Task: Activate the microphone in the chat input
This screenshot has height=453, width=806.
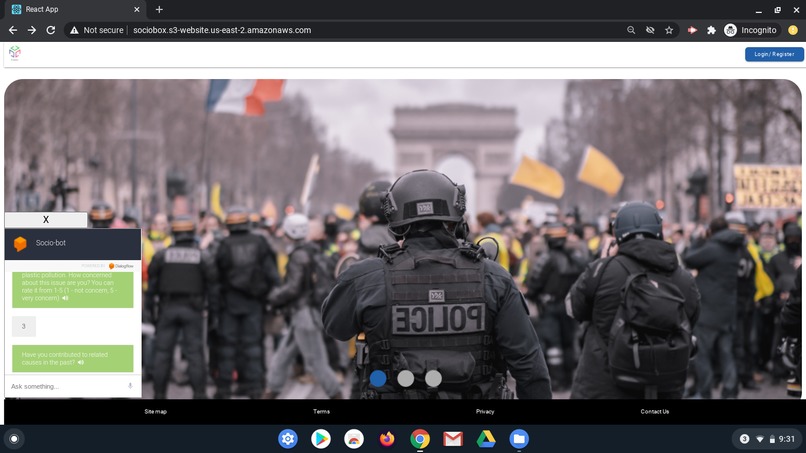Action: click(x=130, y=386)
